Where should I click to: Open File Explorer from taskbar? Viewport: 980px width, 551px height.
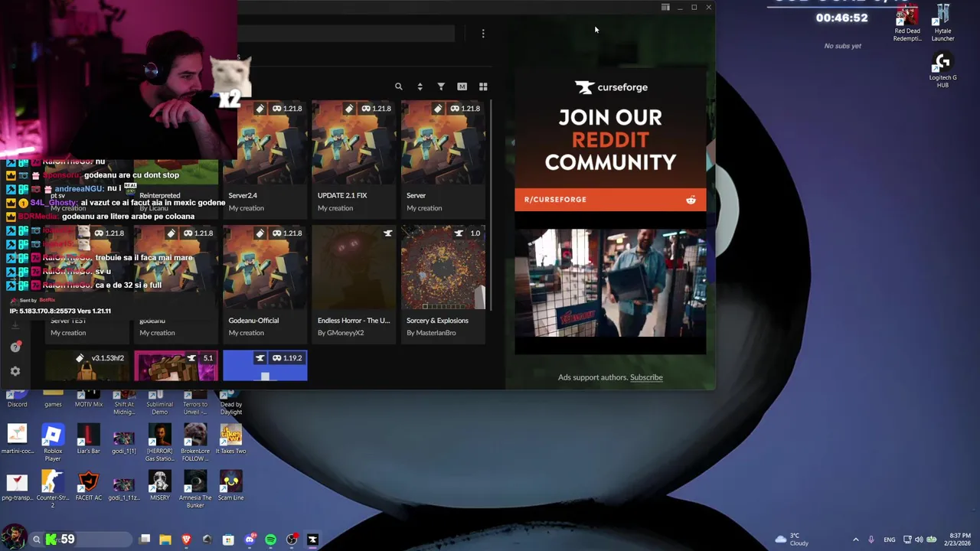pos(165,540)
